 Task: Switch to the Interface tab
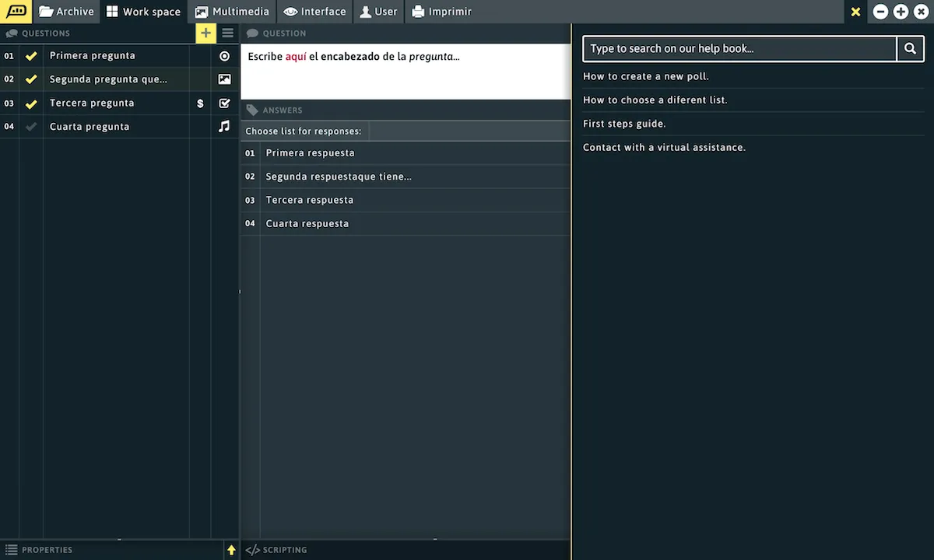coord(314,12)
